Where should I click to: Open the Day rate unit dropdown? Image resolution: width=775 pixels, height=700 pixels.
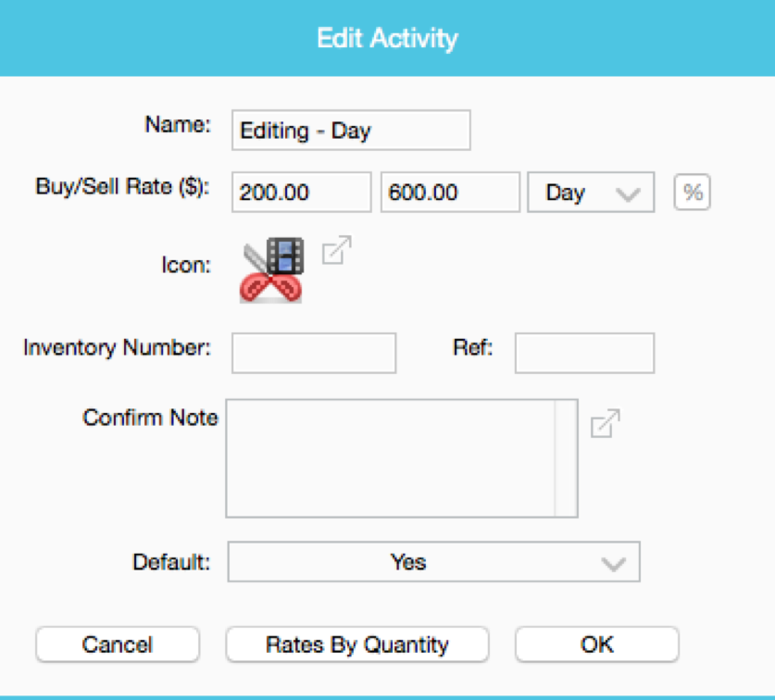(591, 193)
